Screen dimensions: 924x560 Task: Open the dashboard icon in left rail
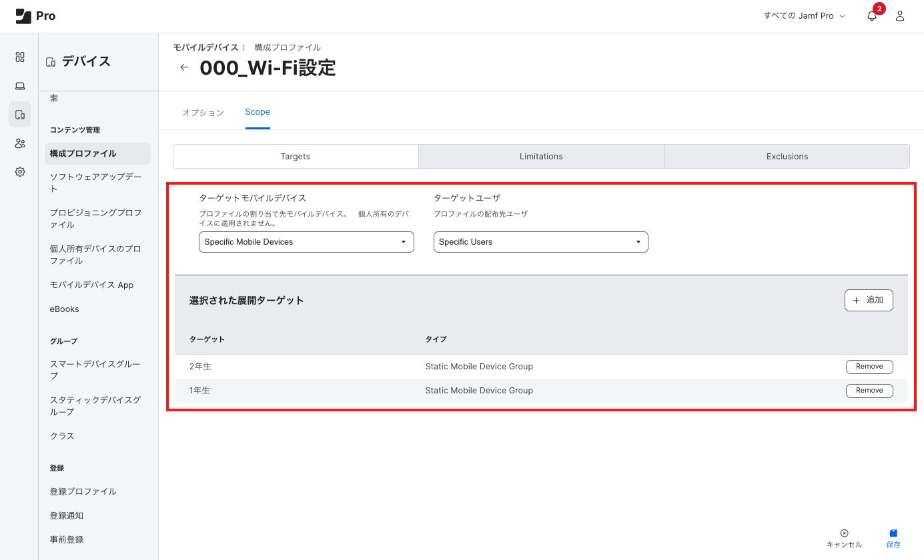click(x=20, y=57)
